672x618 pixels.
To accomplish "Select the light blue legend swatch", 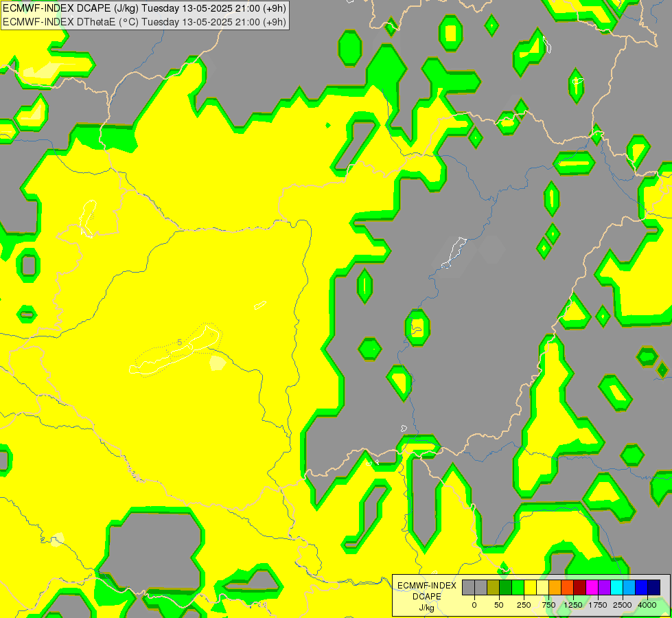I will click(629, 587).
